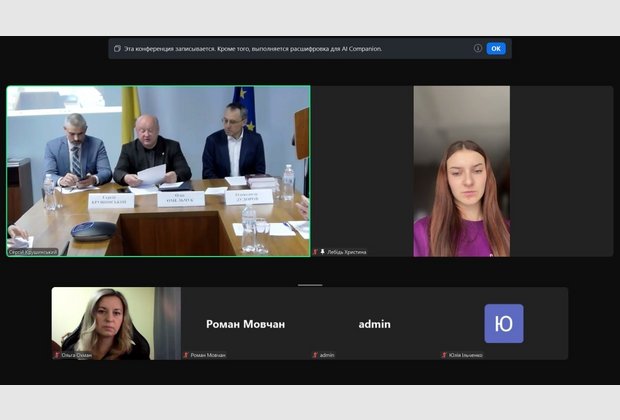Click the Сергій Крушинський name label
The width and height of the screenshot is (620, 420).
[33, 252]
